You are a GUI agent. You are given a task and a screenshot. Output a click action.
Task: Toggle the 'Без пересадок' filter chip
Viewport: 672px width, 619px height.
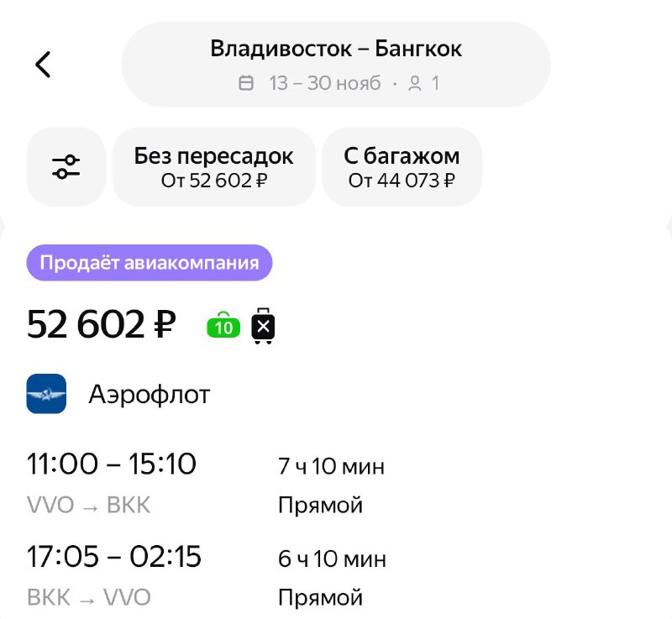click(x=214, y=166)
